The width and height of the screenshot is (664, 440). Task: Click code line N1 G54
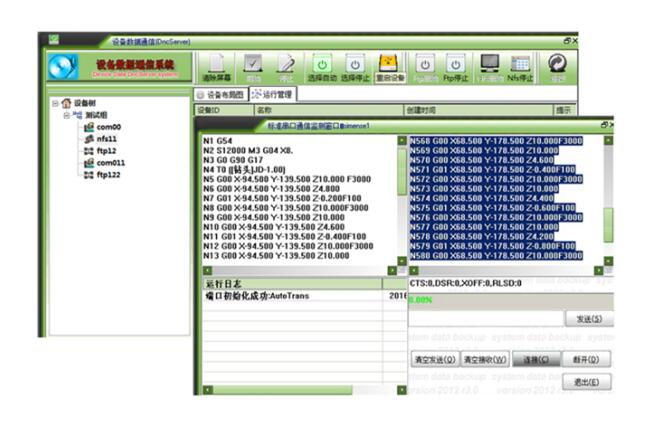point(218,141)
